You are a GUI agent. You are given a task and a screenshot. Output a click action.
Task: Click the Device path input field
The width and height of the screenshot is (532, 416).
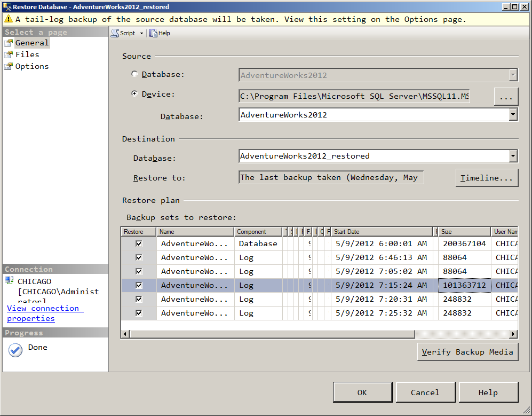tap(354, 96)
